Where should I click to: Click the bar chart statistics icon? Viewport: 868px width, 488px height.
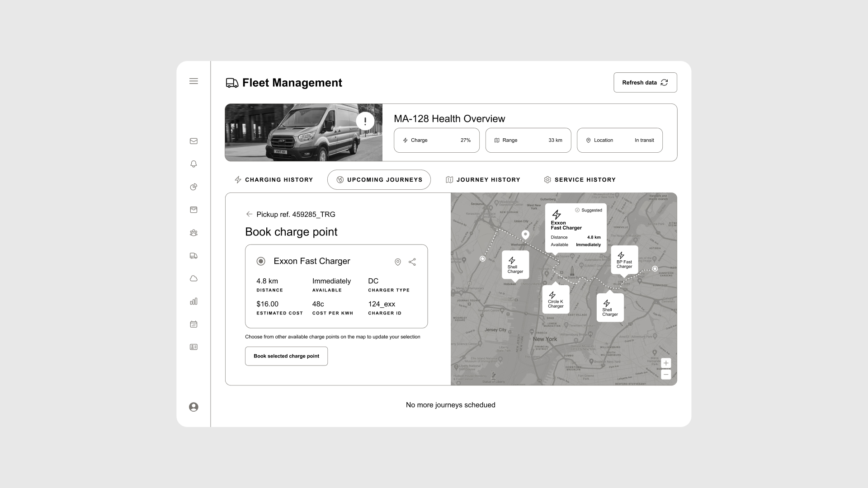coord(193,301)
